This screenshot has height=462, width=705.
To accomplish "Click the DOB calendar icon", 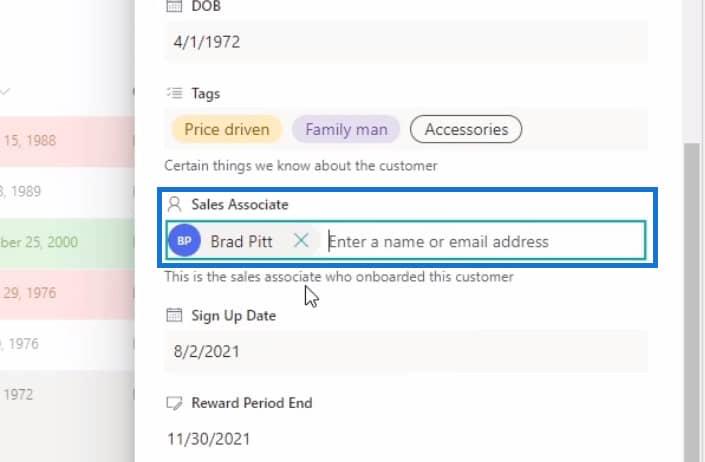I will (x=174, y=6).
